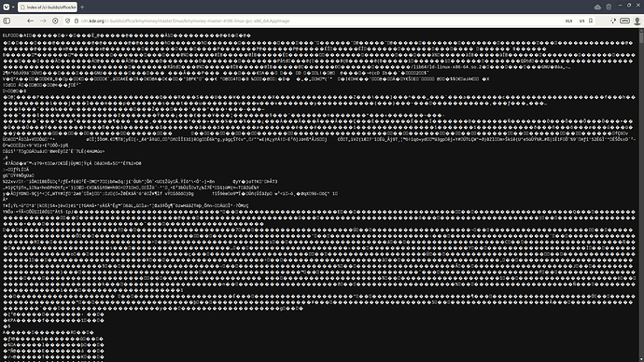The width and height of the screenshot is (644, 362).
Task: Open the user profile menu
Action: pos(637,21)
